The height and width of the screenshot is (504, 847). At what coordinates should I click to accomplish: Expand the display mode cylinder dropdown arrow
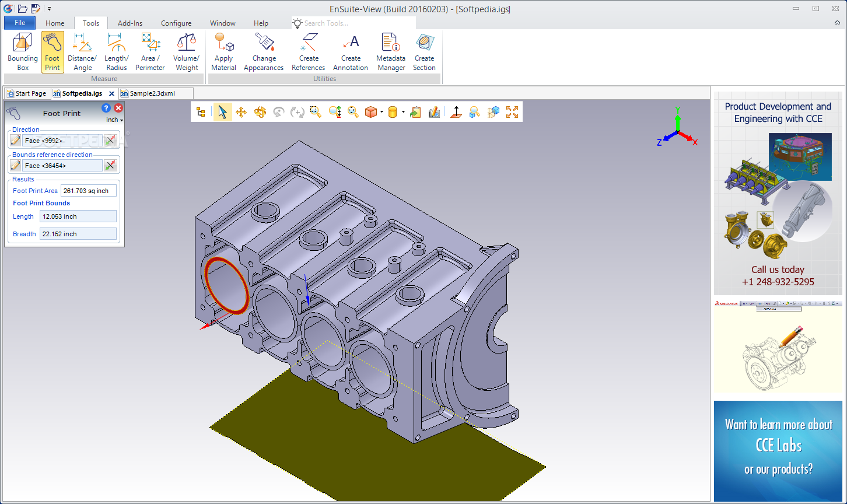click(403, 112)
